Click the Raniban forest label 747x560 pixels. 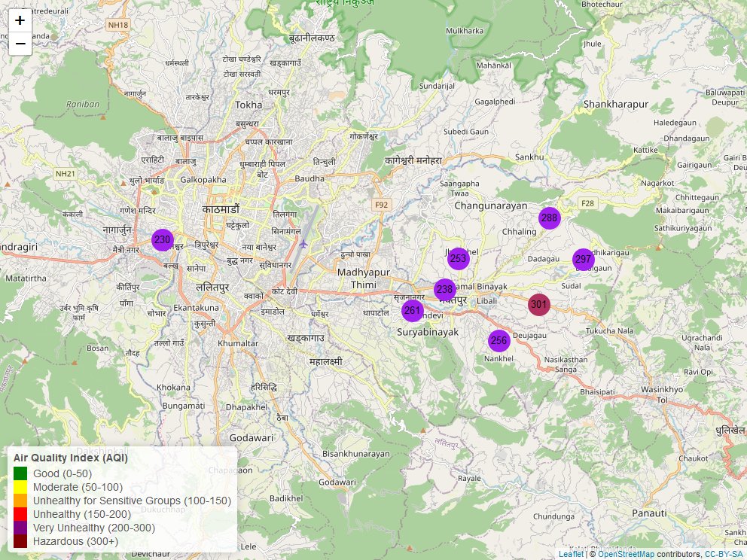[x=83, y=104]
